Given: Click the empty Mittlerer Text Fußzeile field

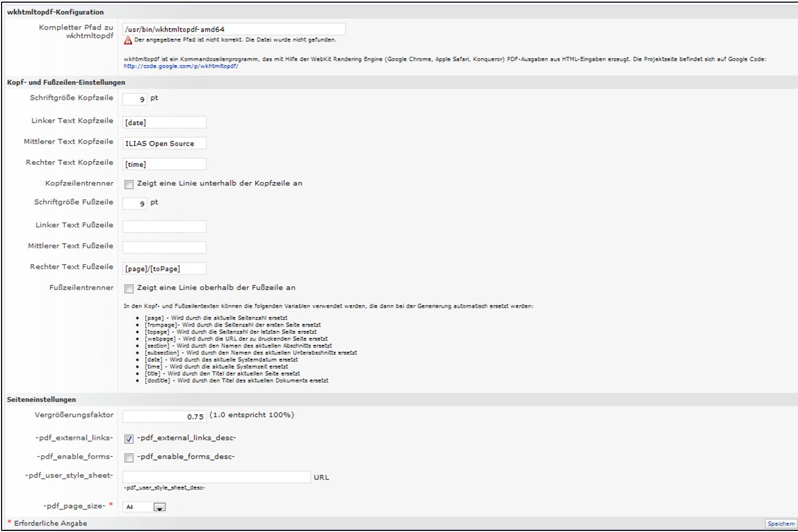Looking at the screenshot, I should coord(164,247).
